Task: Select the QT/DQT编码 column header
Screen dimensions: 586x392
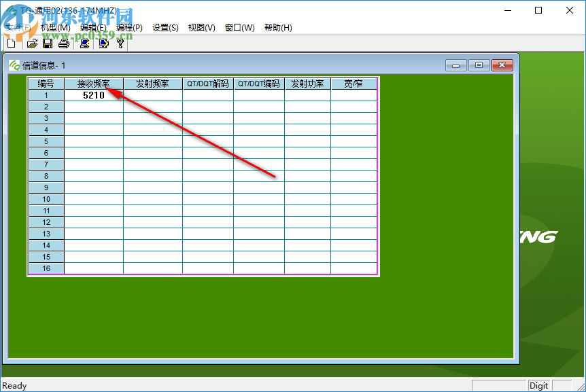Action: click(x=259, y=84)
